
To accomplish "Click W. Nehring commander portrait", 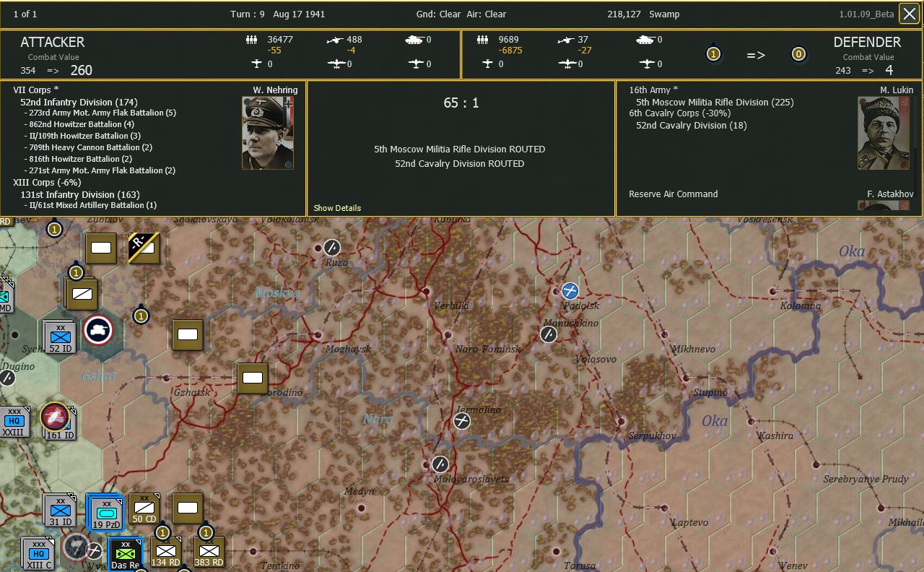I will (268, 133).
